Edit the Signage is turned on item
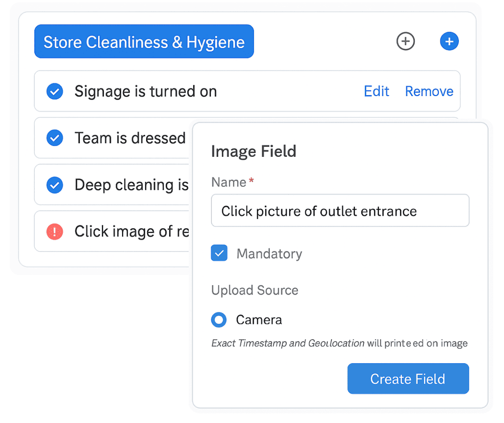The width and height of the screenshot is (504, 423). point(376,92)
